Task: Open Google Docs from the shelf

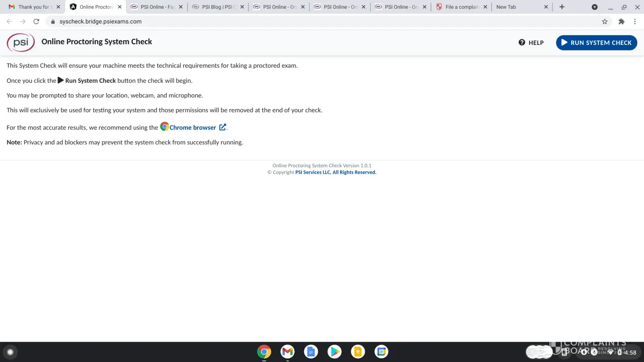Action: (x=311, y=352)
